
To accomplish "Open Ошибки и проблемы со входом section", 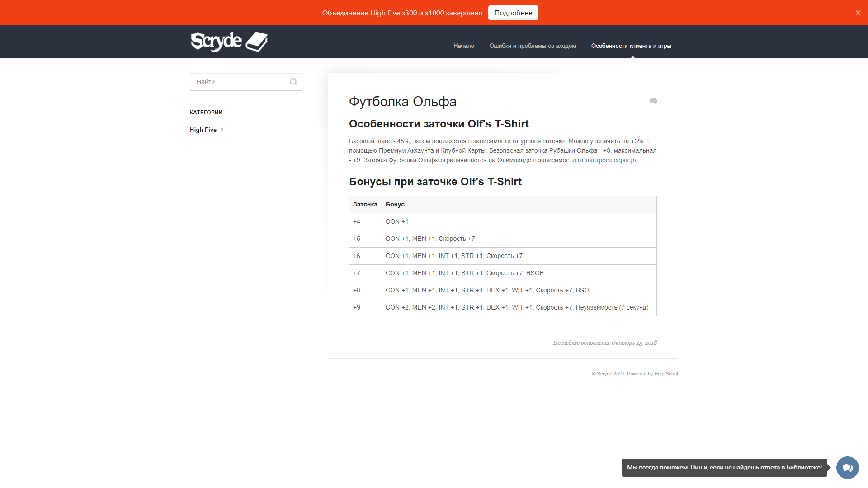I will click(x=533, y=46).
